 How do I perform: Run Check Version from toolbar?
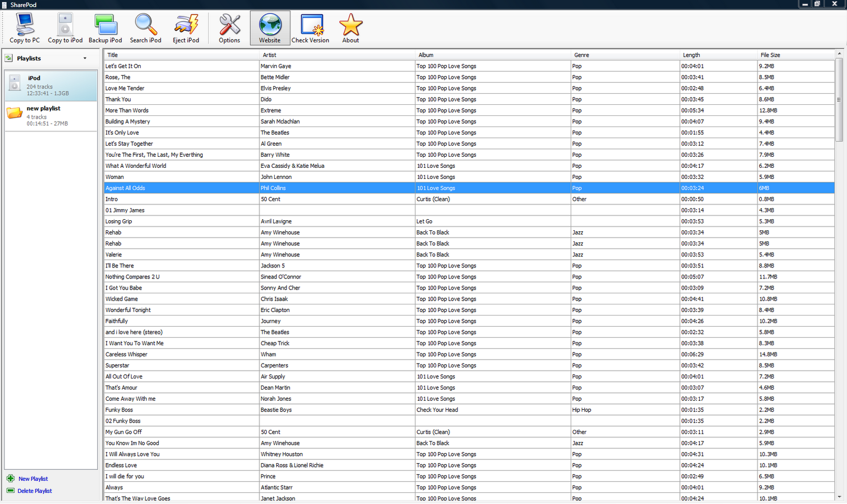[310, 28]
